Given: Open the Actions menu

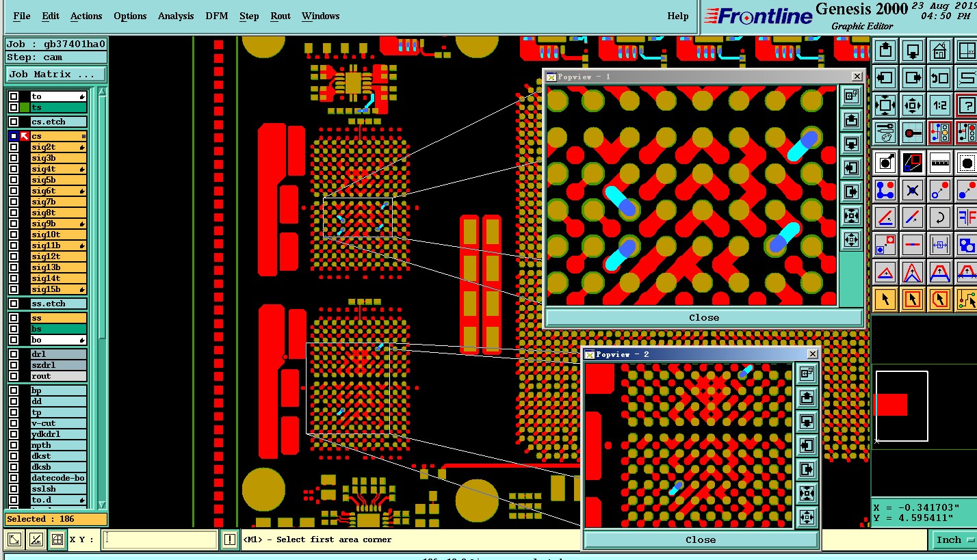Looking at the screenshot, I should tap(86, 16).
